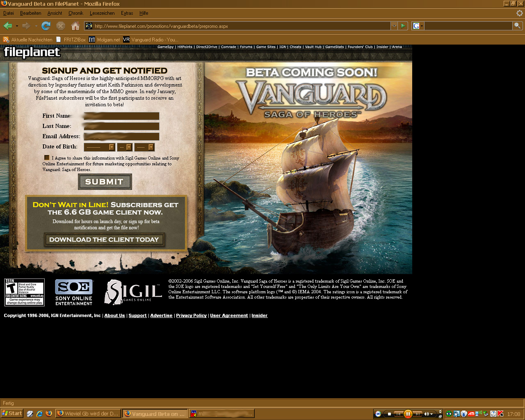Open the Media Player volume control
This screenshot has height=420, width=525.
[x=427, y=414]
